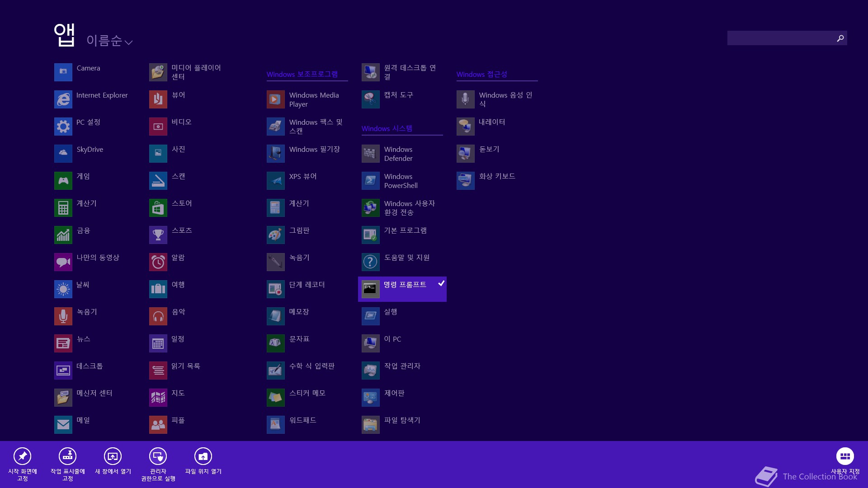Open the 게임 controller icon
The height and width of the screenshot is (488, 868).
(63, 181)
